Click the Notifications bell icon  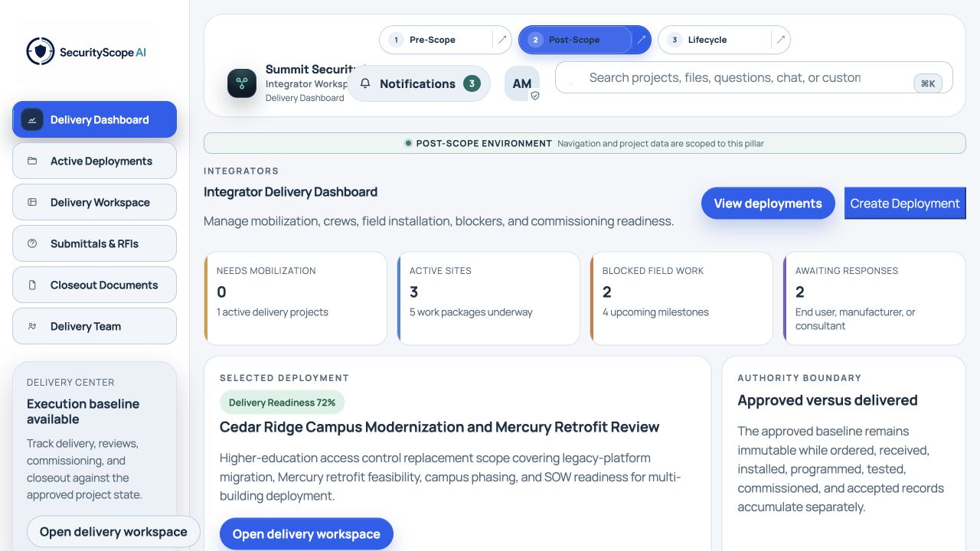[365, 83]
